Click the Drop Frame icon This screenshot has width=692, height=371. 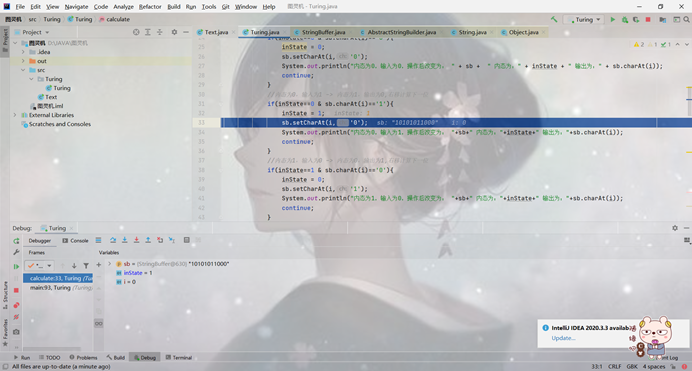tap(160, 240)
